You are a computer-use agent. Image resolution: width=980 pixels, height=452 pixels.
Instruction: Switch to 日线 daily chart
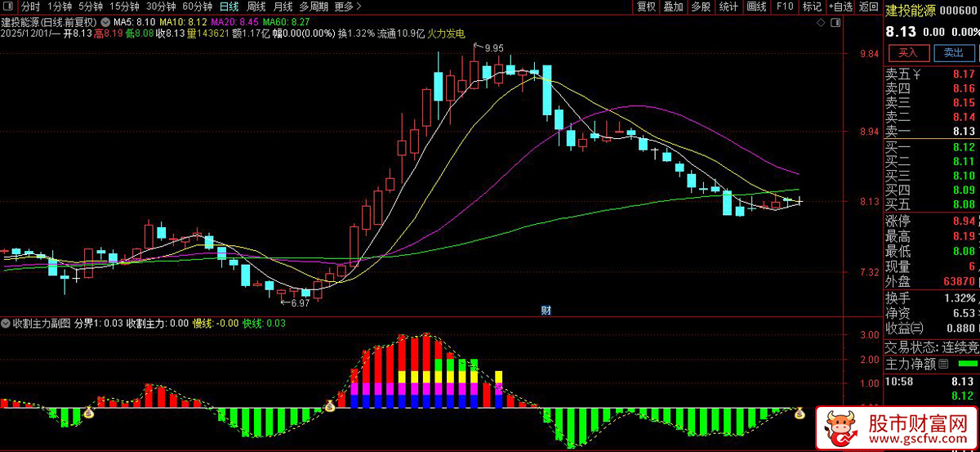tap(229, 7)
